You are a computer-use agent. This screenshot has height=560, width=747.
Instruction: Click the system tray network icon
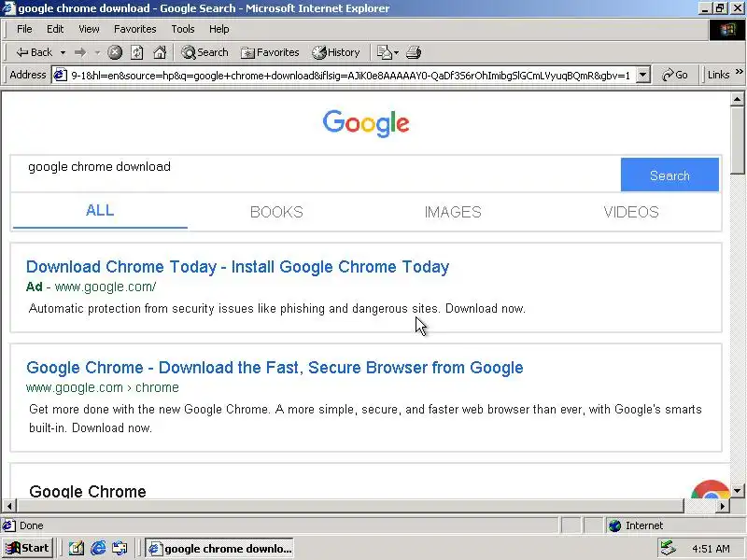click(x=669, y=549)
